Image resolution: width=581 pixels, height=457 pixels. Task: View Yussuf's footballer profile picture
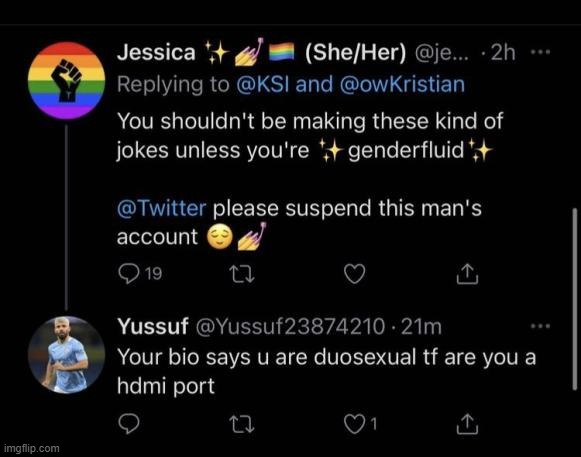click(67, 355)
